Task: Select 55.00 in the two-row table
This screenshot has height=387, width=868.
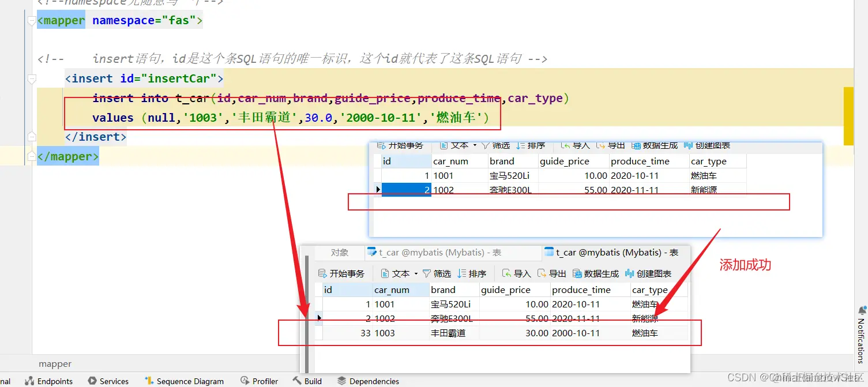Action: point(574,190)
